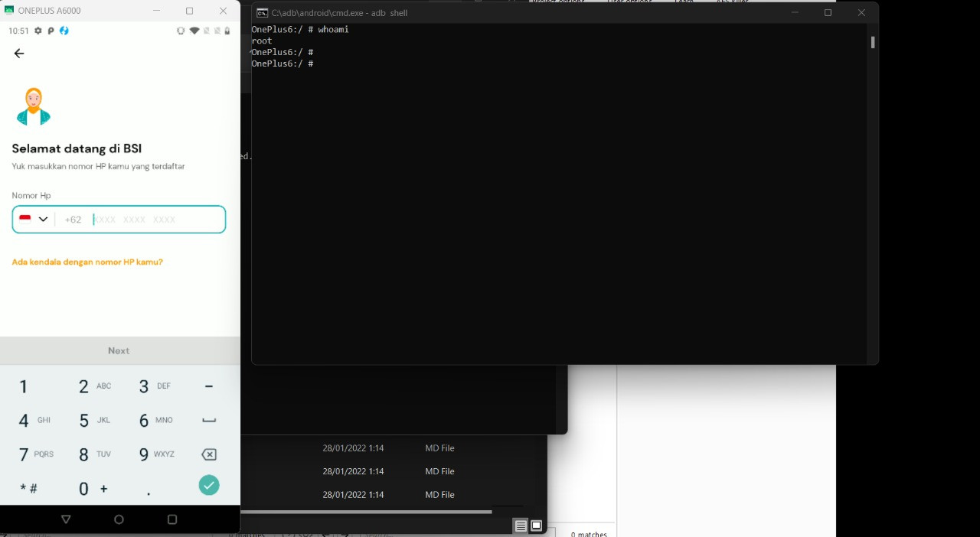
Task: Tap the green checkmark confirm key
Action: tap(209, 485)
